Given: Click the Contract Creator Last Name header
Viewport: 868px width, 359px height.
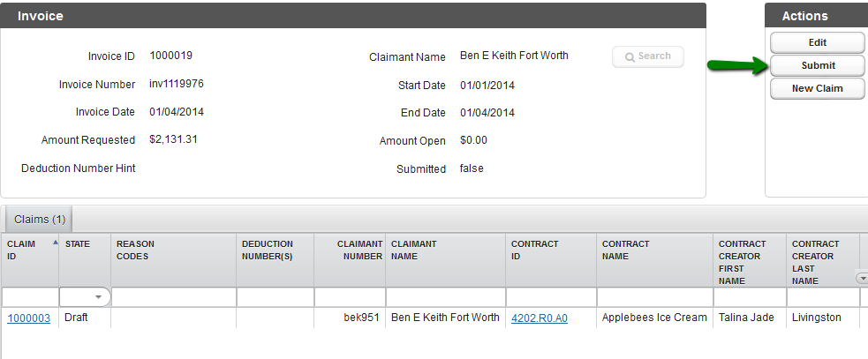Looking at the screenshot, I should click(821, 261).
